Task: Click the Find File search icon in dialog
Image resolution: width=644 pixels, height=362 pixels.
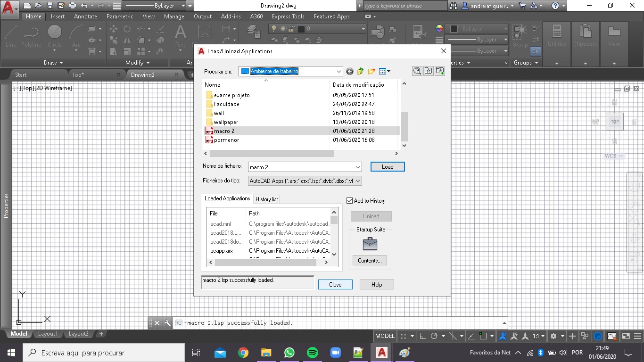Action: [x=417, y=71]
